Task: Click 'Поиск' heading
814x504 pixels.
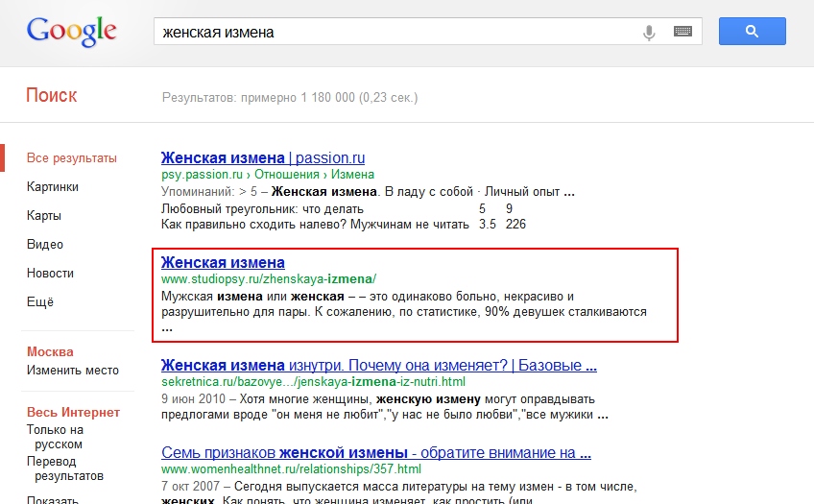Action: [x=52, y=95]
